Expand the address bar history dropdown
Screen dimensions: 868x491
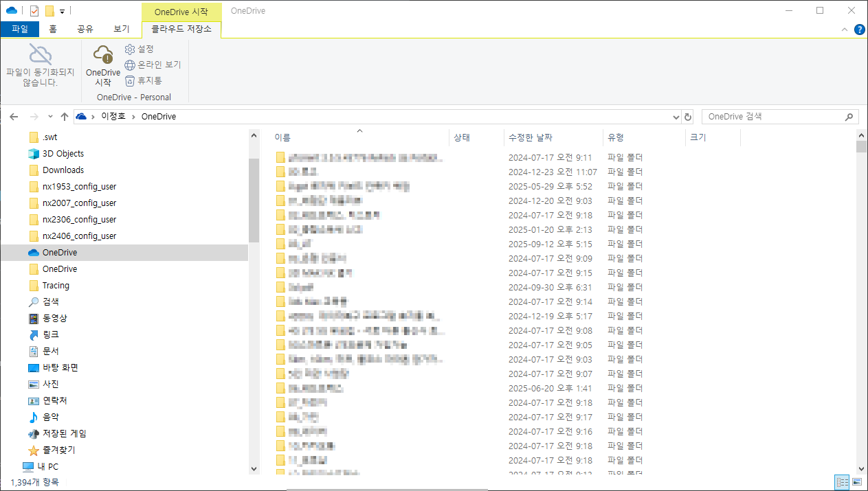point(675,116)
